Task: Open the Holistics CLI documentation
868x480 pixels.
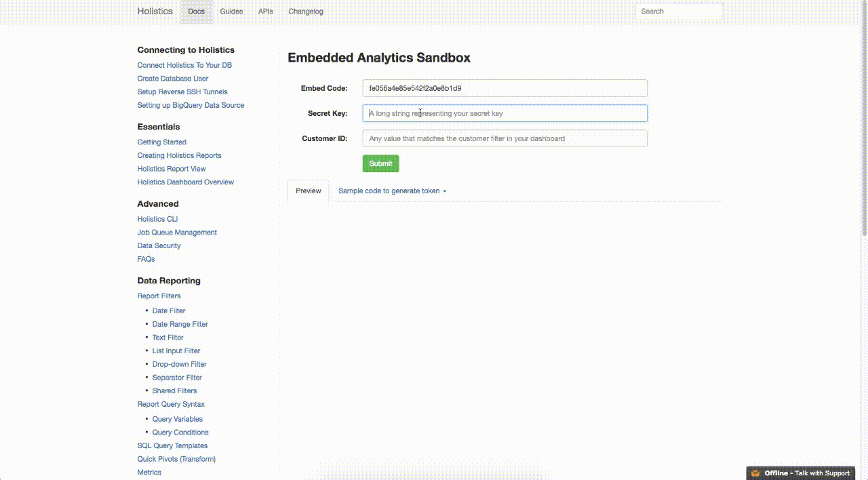Action: coord(157,218)
